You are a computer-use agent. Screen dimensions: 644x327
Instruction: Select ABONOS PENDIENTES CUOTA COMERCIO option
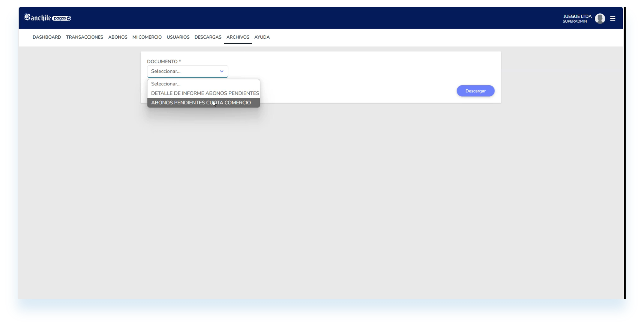(x=203, y=103)
